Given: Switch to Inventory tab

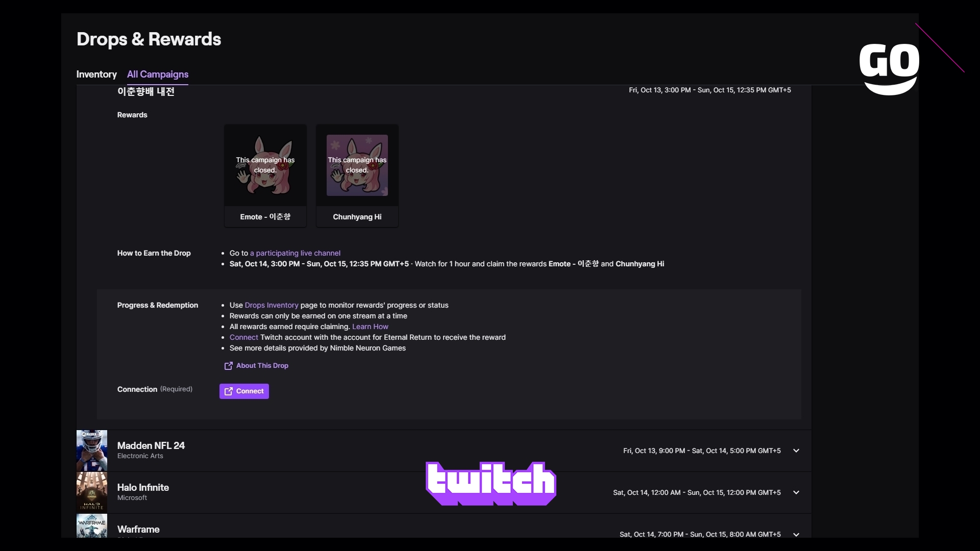Looking at the screenshot, I should click(x=96, y=74).
